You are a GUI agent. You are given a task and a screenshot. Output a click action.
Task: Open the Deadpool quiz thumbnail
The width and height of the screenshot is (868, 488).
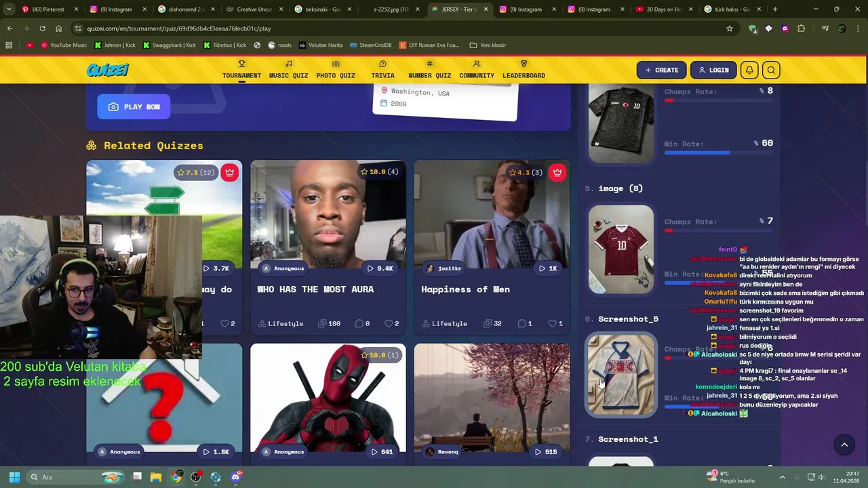pyautogui.click(x=328, y=398)
